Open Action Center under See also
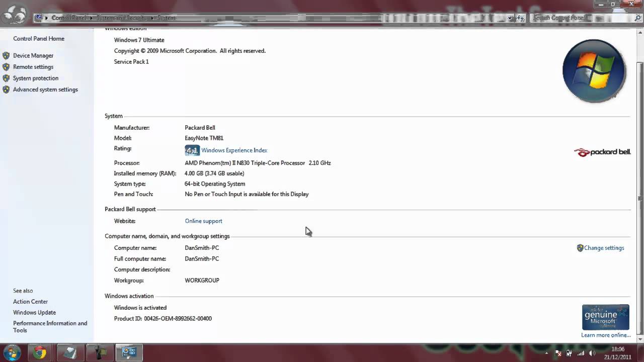Screen dimensions: 644x362 click(30, 302)
